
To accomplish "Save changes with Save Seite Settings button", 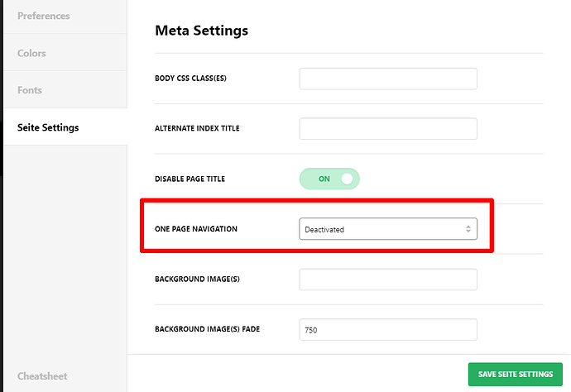I will point(516,374).
